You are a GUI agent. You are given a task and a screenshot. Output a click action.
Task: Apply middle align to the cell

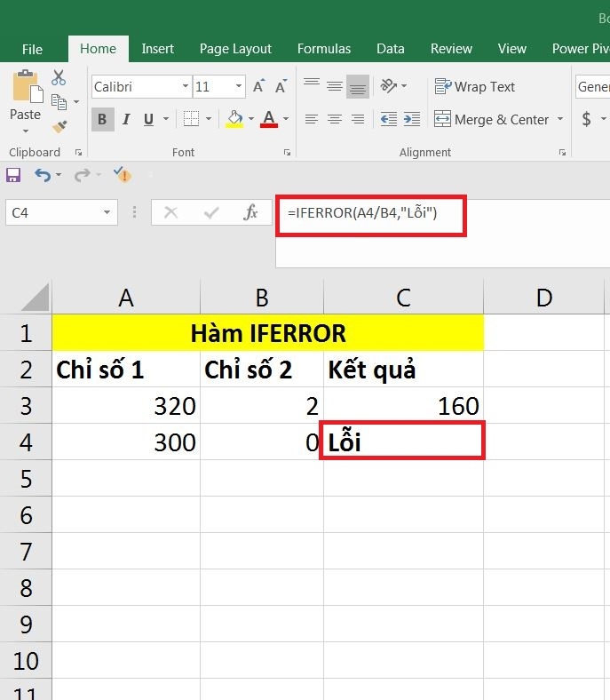pyautogui.click(x=334, y=85)
